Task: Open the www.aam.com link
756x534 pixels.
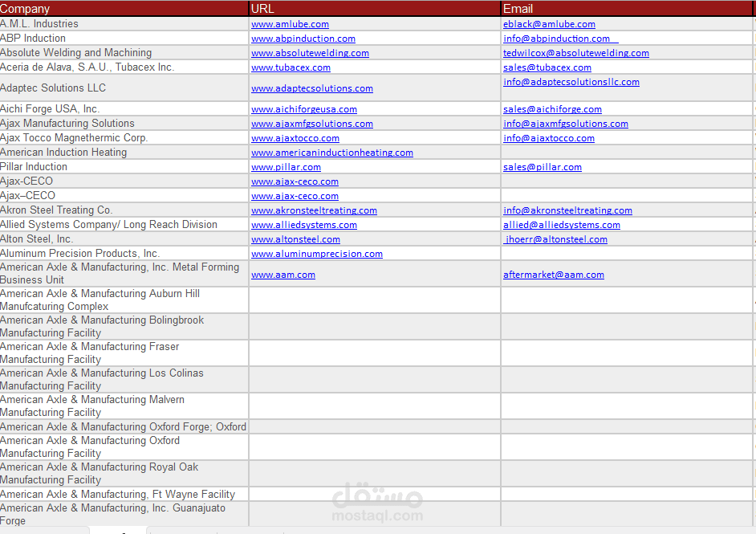Action: point(283,275)
